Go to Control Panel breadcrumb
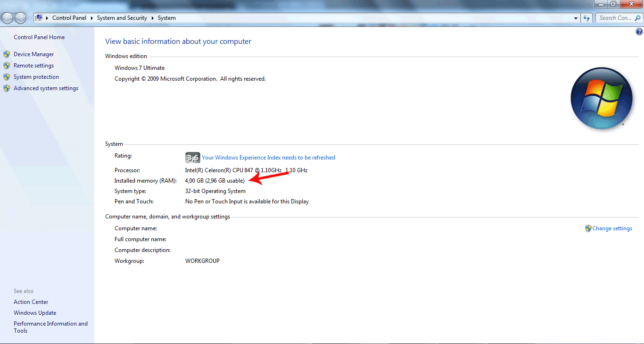Image resolution: width=644 pixels, height=344 pixels. (x=69, y=18)
